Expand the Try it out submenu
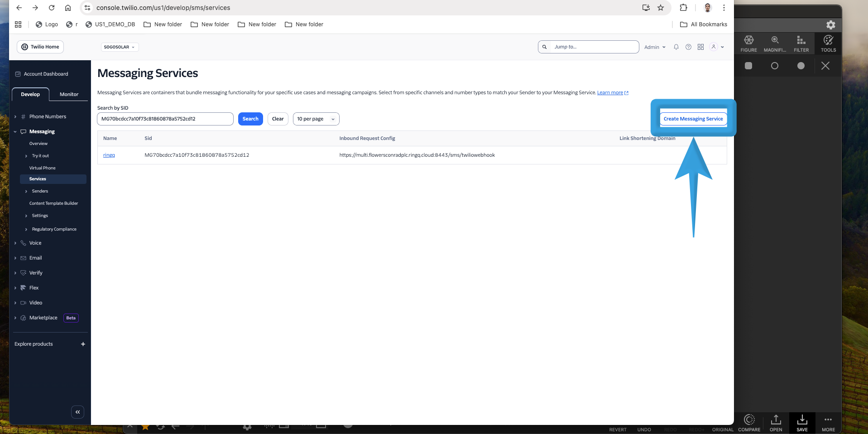Image resolution: width=868 pixels, height=434 pixels. [x=26, y=156]
